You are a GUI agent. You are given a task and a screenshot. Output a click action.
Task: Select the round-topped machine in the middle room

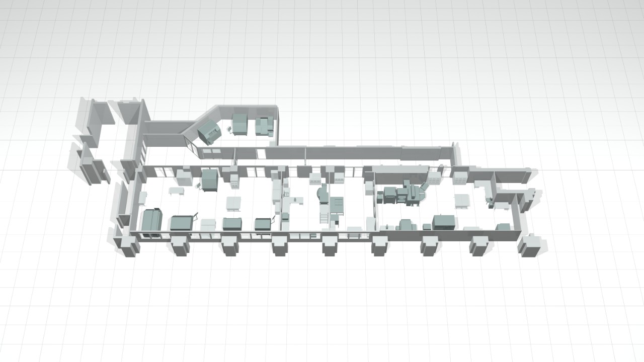pos(322,193)
